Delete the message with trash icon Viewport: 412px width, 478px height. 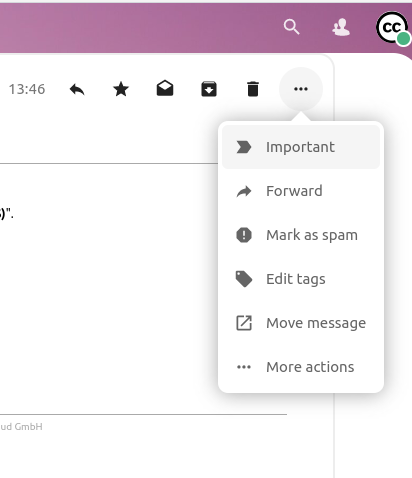pos(253,89)
